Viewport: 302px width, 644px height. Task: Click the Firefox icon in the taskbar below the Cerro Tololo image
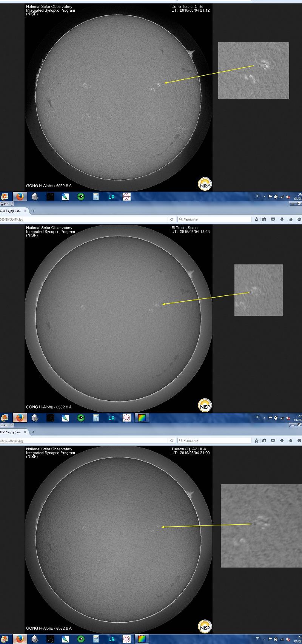(20, 196)
